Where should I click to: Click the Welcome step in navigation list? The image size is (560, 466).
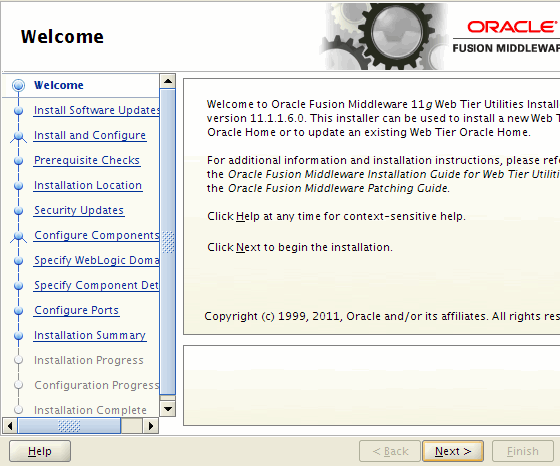click(59, 85)
